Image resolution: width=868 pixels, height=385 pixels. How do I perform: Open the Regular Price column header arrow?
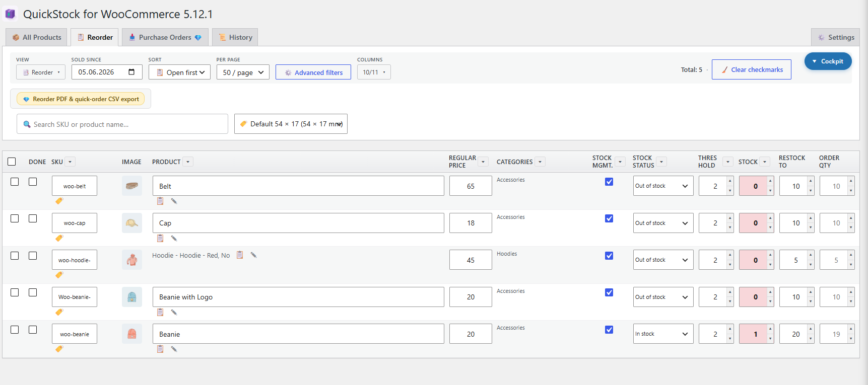(x=483, y=162)
